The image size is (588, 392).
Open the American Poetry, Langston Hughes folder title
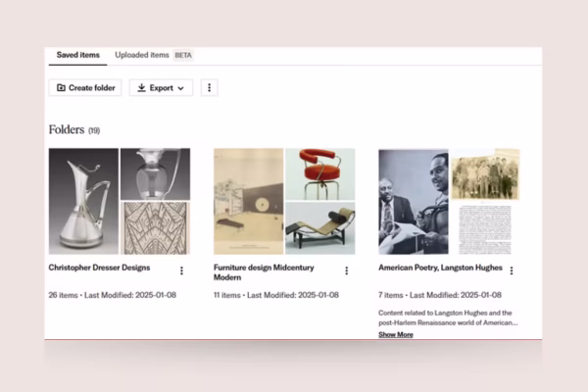point(440,268)
